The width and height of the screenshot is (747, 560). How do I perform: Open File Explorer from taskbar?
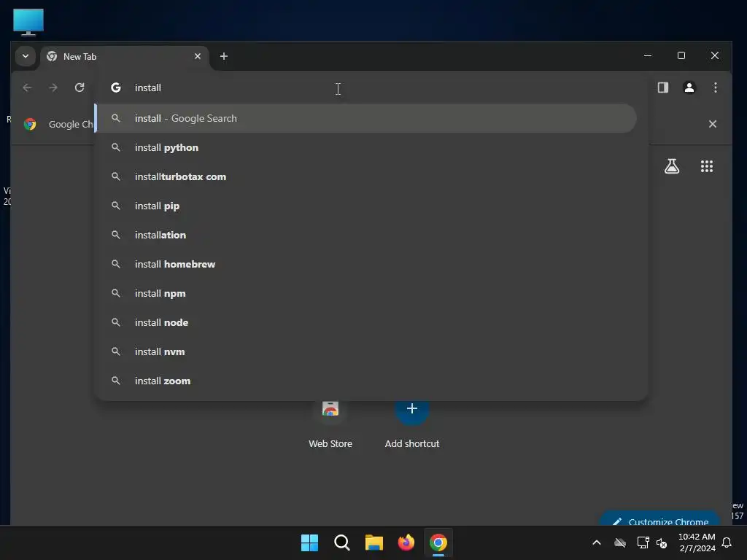[x=374, y=542]
